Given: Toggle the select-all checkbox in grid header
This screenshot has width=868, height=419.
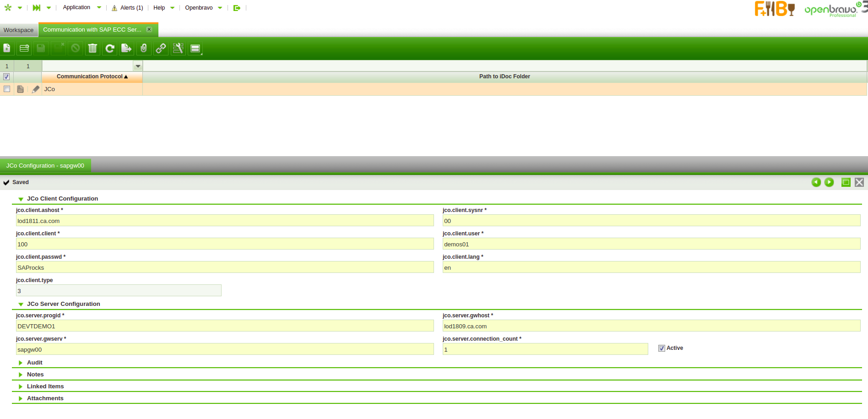Looking at the screenshot, I should (x=6, y=76).
